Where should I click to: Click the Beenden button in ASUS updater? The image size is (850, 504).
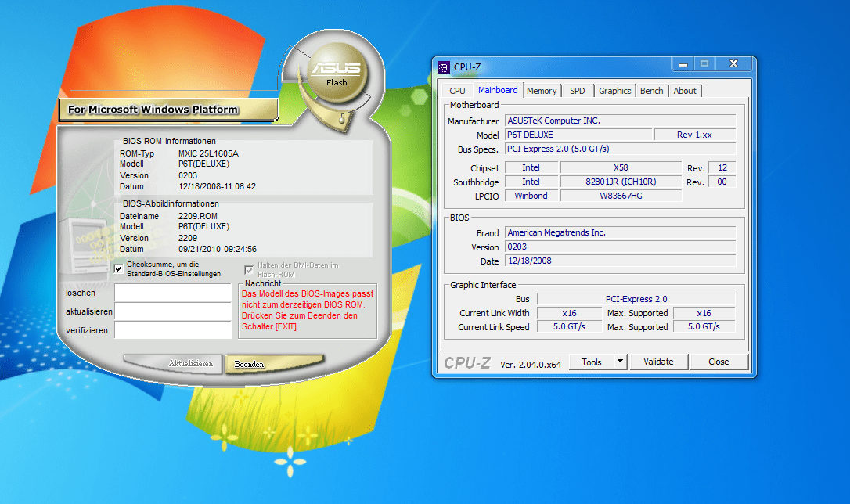[275, 364]
